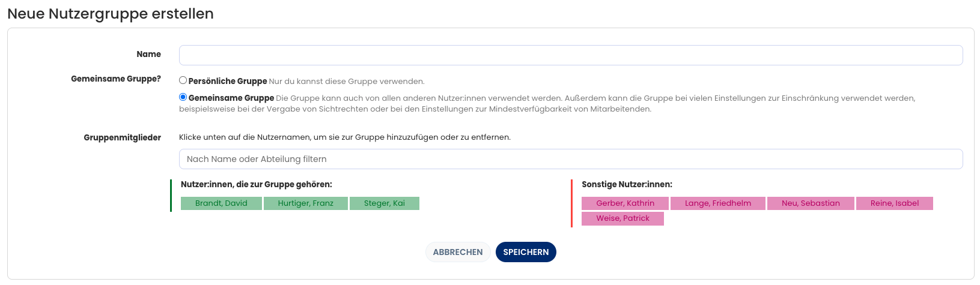Screen dimensions: 980x285
Task: Add Gerber, Kathrin to the group
Action: 625,203
